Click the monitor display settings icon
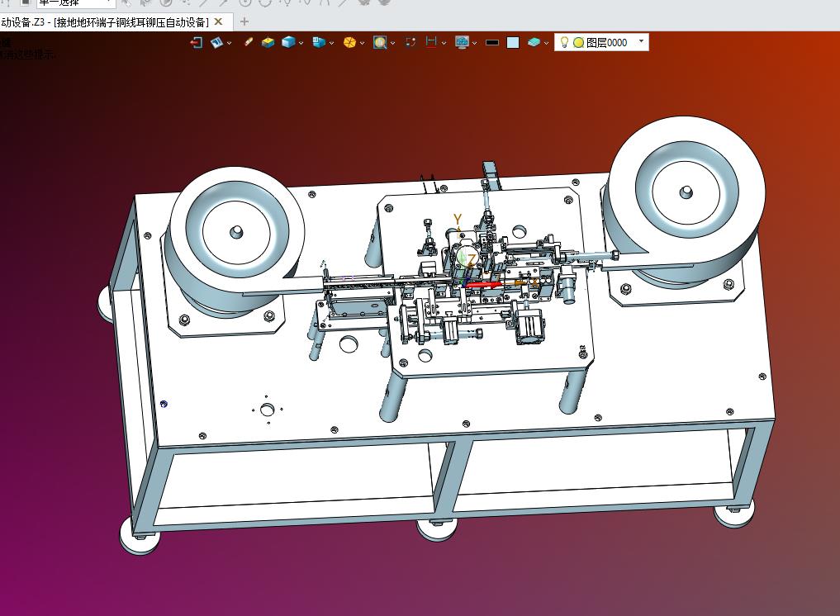 [462, 42]
